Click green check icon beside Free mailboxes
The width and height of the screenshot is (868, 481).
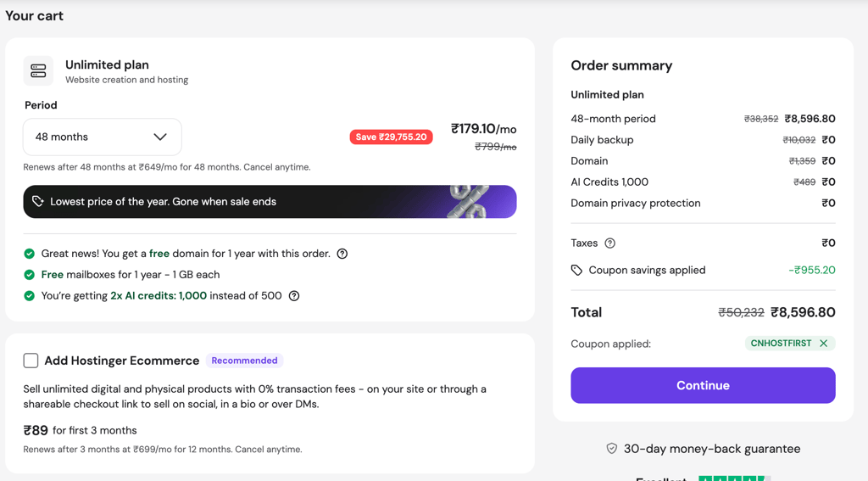click(30, 275)
